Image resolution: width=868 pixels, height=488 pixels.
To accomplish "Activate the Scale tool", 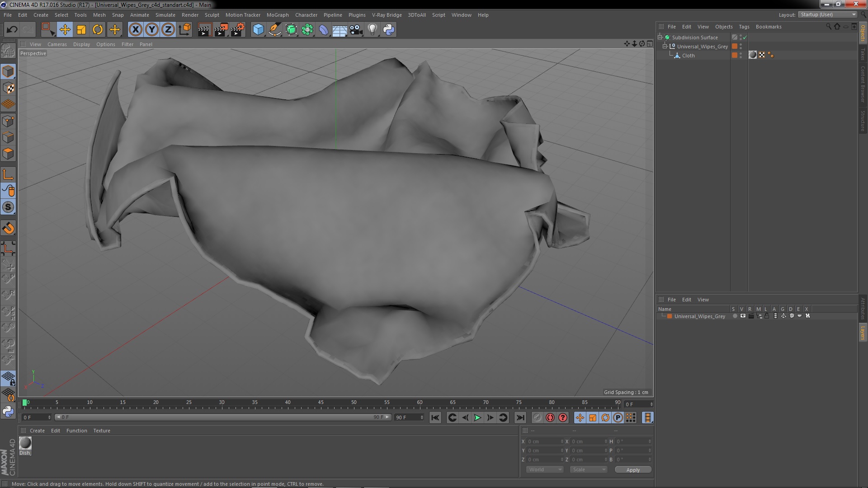I will click(81, 30).
